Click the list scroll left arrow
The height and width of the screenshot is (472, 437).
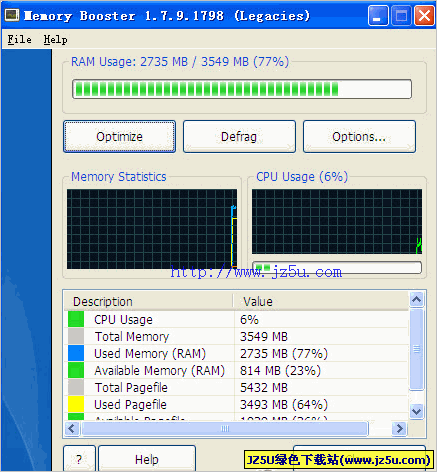[72, 429]
